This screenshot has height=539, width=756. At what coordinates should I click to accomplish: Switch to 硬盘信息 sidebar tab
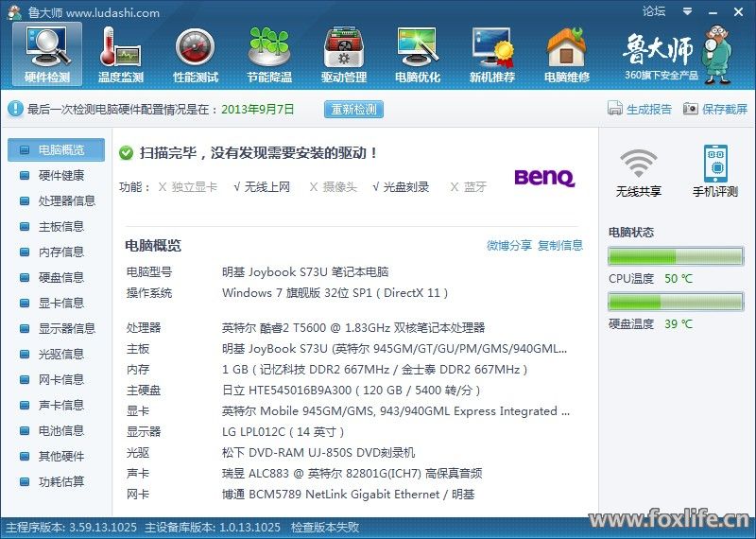click(60, 277)
